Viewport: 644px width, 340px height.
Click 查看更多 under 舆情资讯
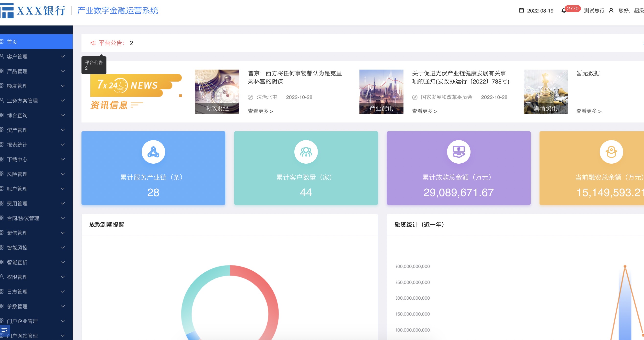coord(589,111)
